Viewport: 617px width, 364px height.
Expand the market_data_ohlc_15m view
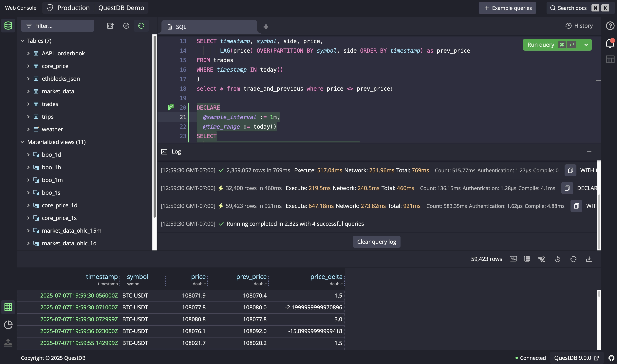pyautogui.click(x=28, y=230)
